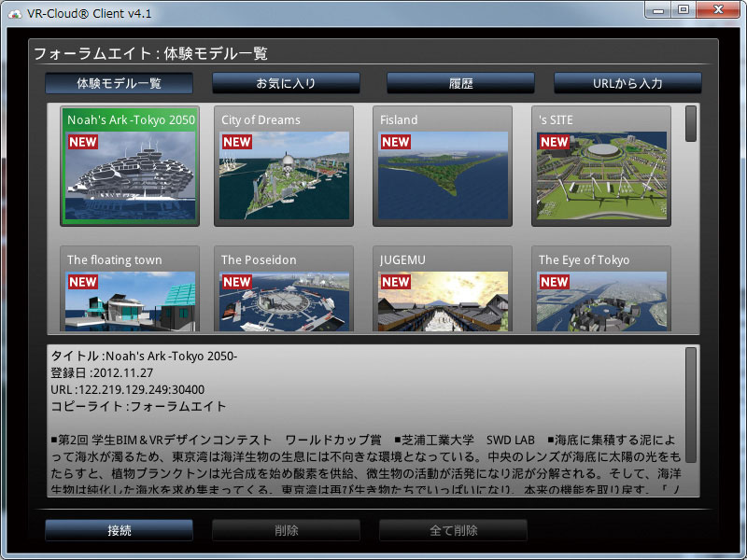Select The Eye of Tokyo model card
Screen dimensions: 747x560
[601, 288]
